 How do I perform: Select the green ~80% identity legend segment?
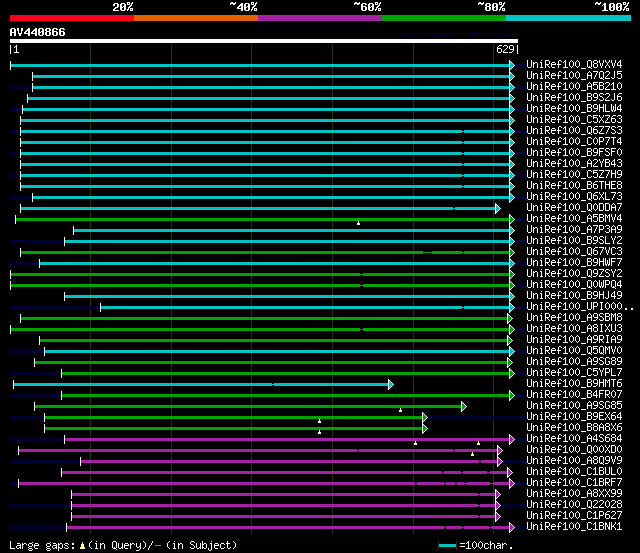pyautogui.click(x=443, y=18)
